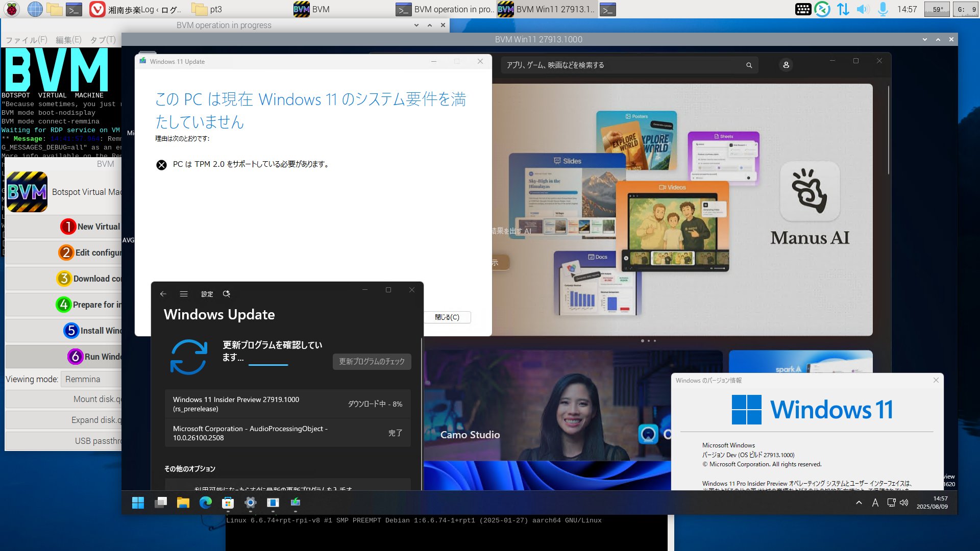The image size is (980, 551).
Task: Click step 3 Download button in BVM
Action: pyautogui.click(x=64, y=279)
